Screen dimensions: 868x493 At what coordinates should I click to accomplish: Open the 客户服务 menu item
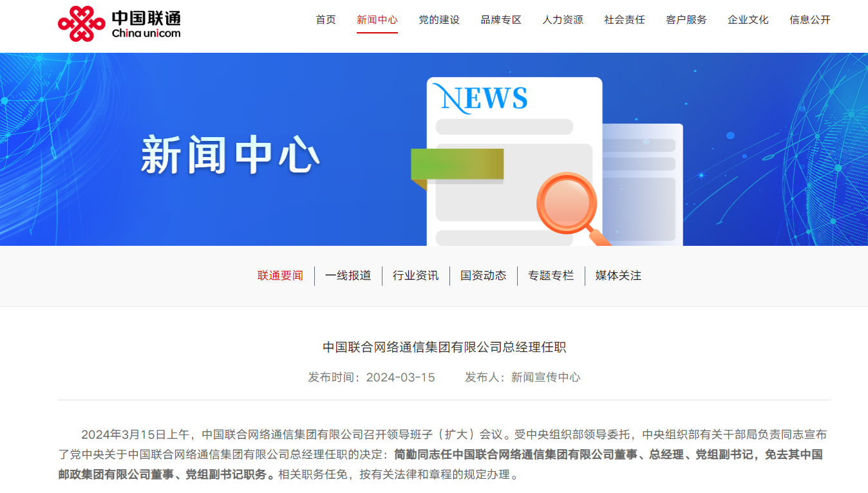686,20
